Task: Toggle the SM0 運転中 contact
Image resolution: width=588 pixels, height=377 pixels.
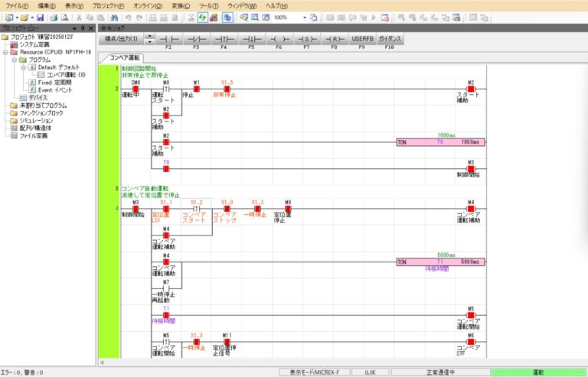Action: click(x=136, y=89)
